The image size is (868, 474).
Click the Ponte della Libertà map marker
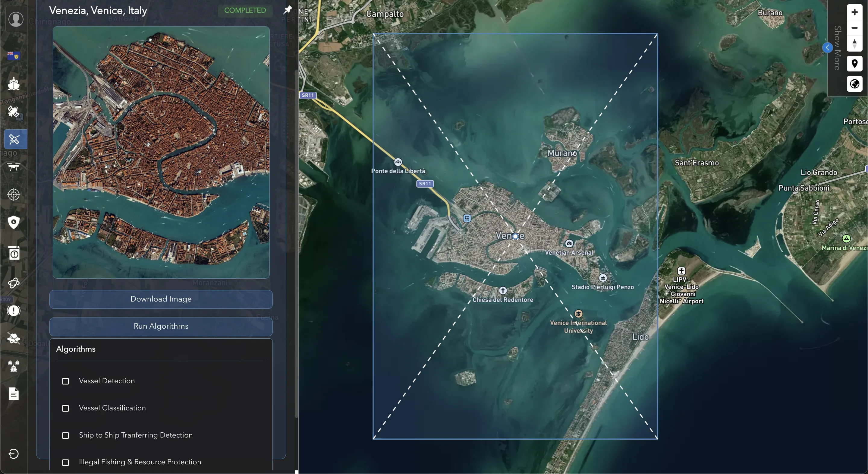point(398,162)
